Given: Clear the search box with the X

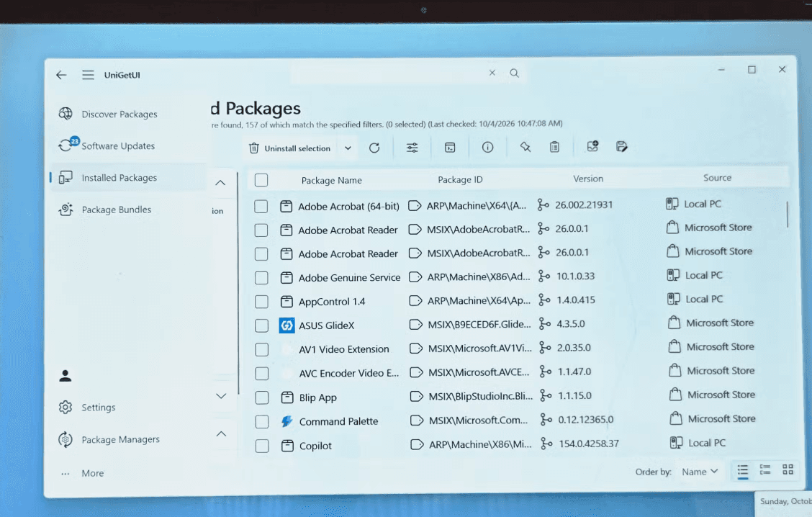Looking at the screenshot, I should (x=492, y=73).
